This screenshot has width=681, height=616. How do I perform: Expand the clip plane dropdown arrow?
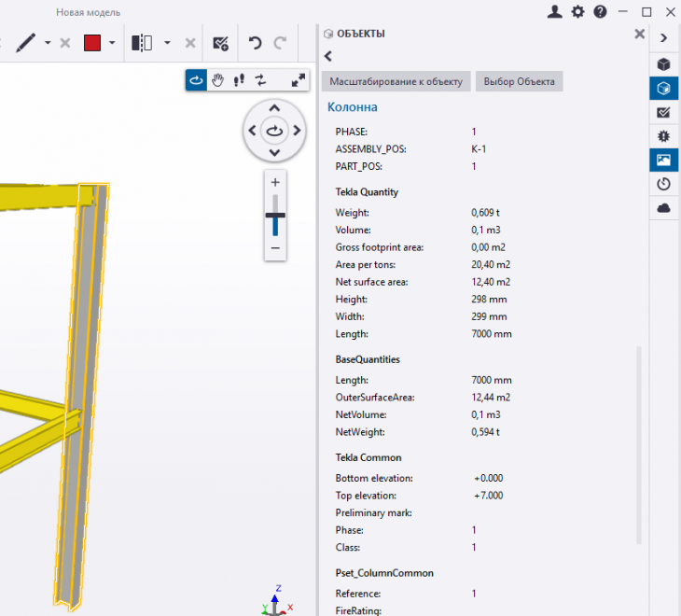click(x=167, y=43)
